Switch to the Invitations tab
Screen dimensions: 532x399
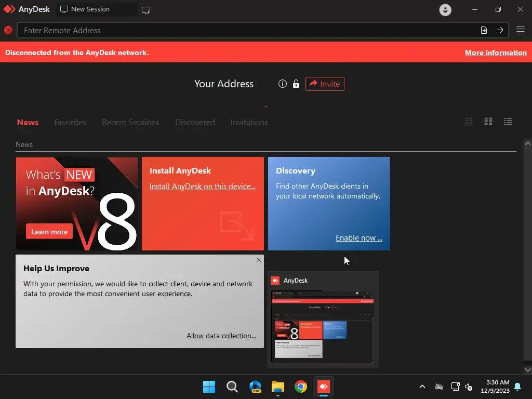click(249, 123)
